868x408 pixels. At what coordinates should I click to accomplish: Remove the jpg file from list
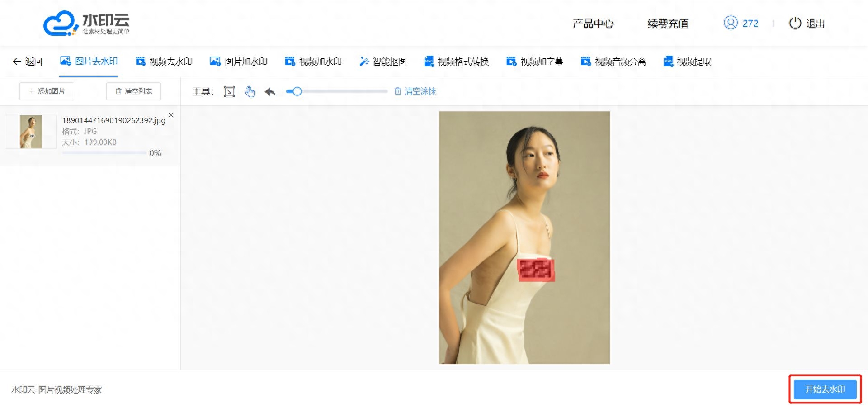[x=171, y=115]
